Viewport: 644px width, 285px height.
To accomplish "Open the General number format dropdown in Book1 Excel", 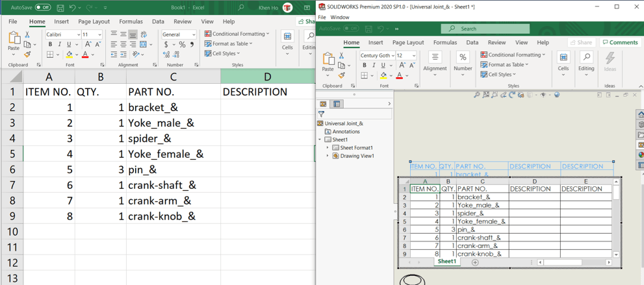I will click(193, 34).
